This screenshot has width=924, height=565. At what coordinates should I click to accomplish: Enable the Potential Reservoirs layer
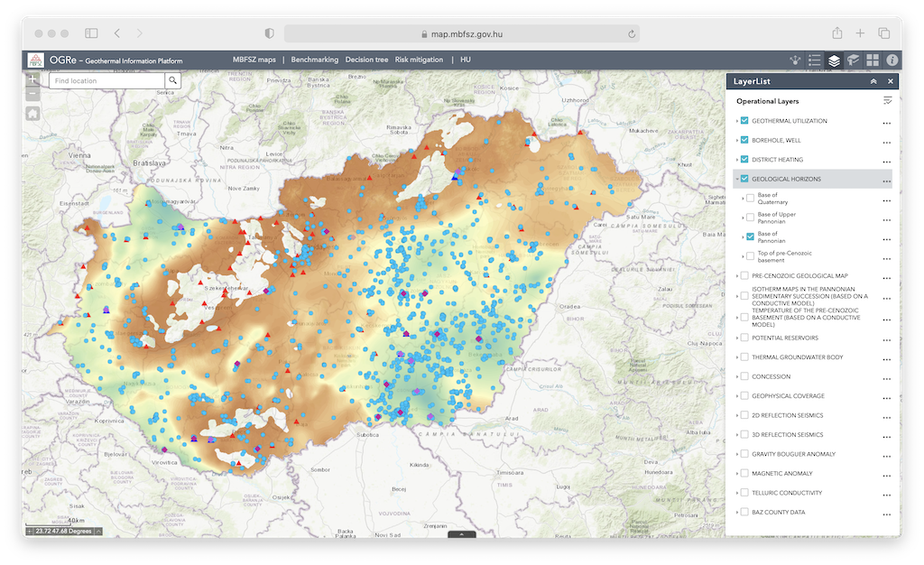(744, 338)
